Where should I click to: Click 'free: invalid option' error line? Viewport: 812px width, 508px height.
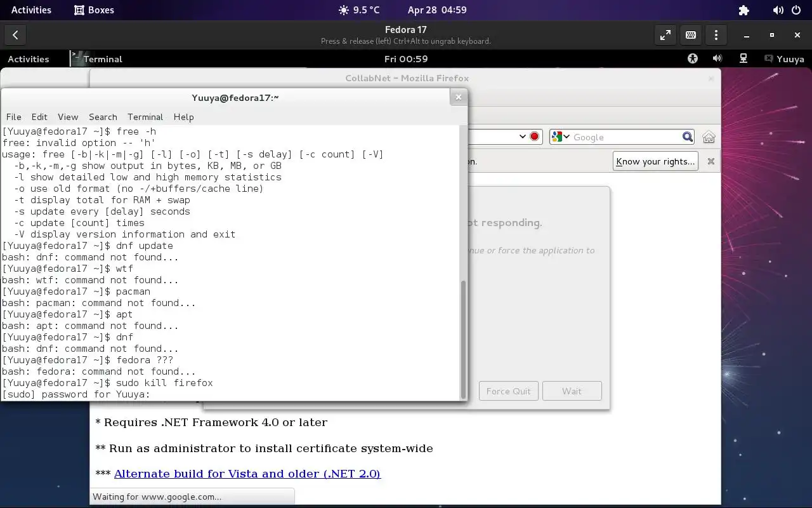pyautogui.click(x=79, y=143)
